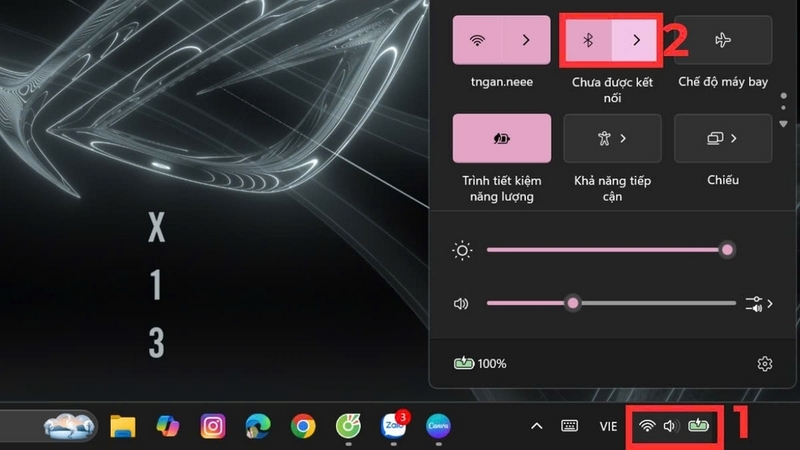Open the Cốc Cốc browser taskbar icon

coord(348,426)
